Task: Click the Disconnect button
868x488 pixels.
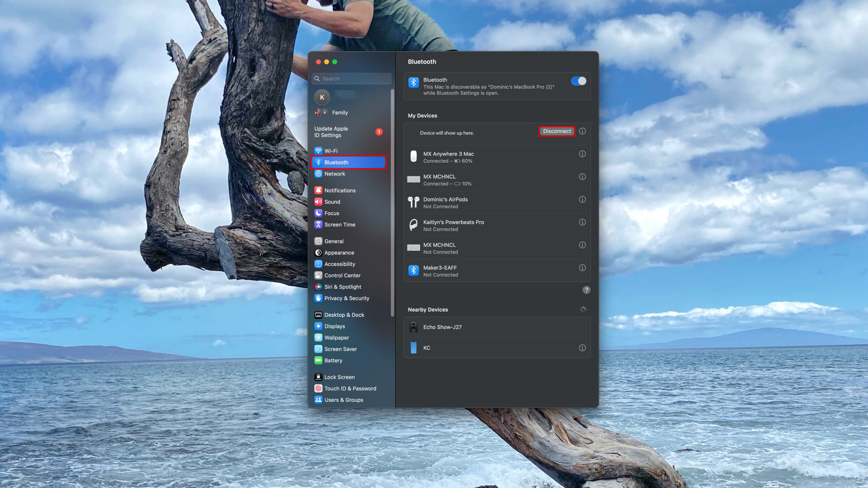Action: pos(557,131)
